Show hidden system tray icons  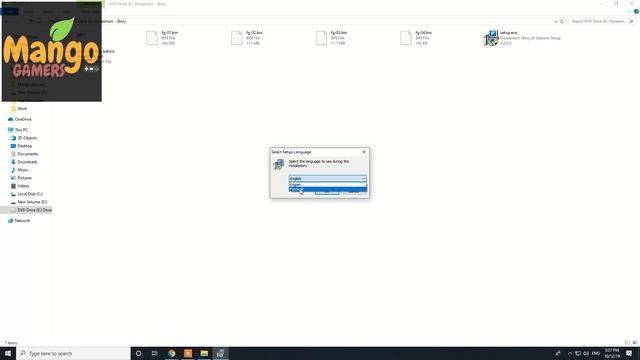pyautogui.click(x=570, y=353)
